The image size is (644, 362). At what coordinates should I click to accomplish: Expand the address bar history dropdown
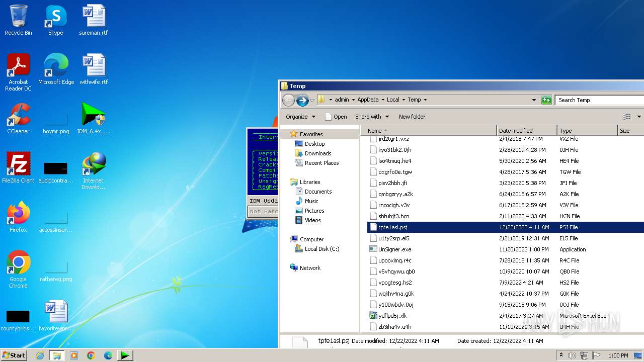[534, 100]
